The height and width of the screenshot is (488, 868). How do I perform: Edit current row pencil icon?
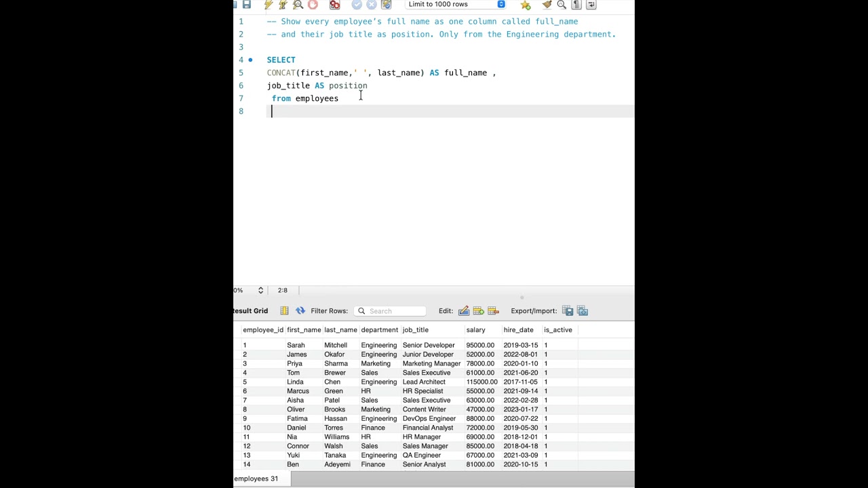tap(464, 310)
